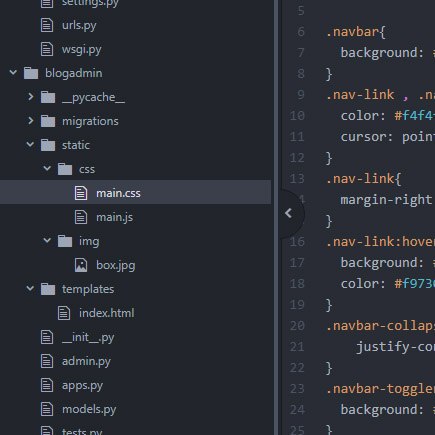Select the migrations folder name

(90, 121)
